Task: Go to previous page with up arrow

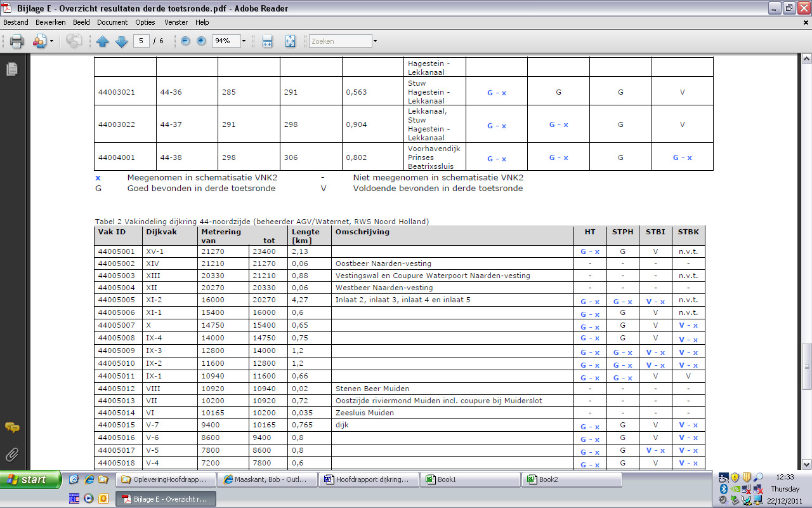Action: [x=103, y=41]
